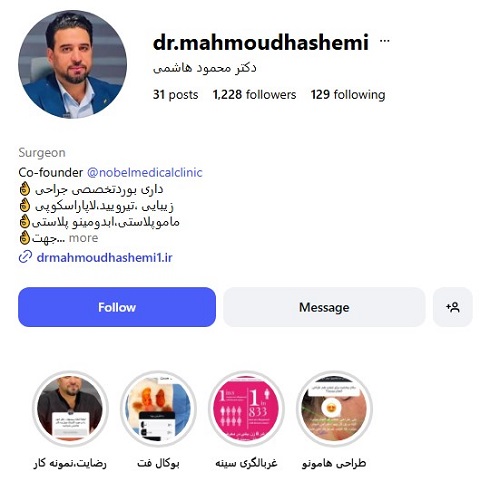Expand the bio with more
This screenshot has width=500, height=491.
[x=83, y=238]
